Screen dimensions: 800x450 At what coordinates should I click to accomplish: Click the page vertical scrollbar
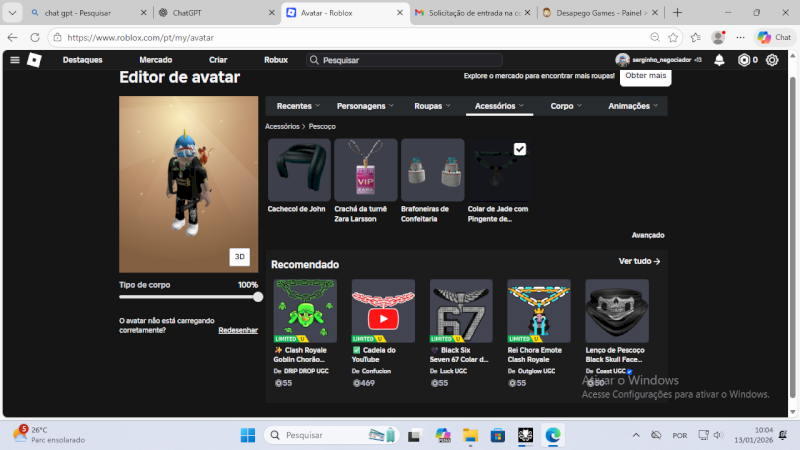tap(792, 235)
